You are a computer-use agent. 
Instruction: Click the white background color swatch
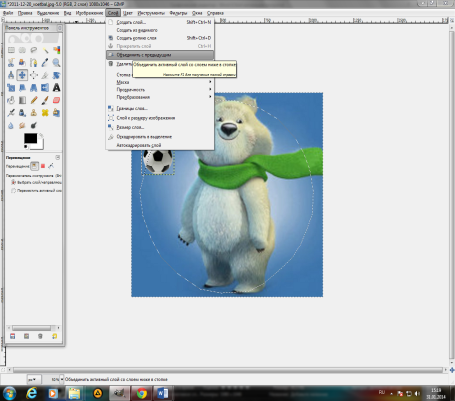(41, 145)
